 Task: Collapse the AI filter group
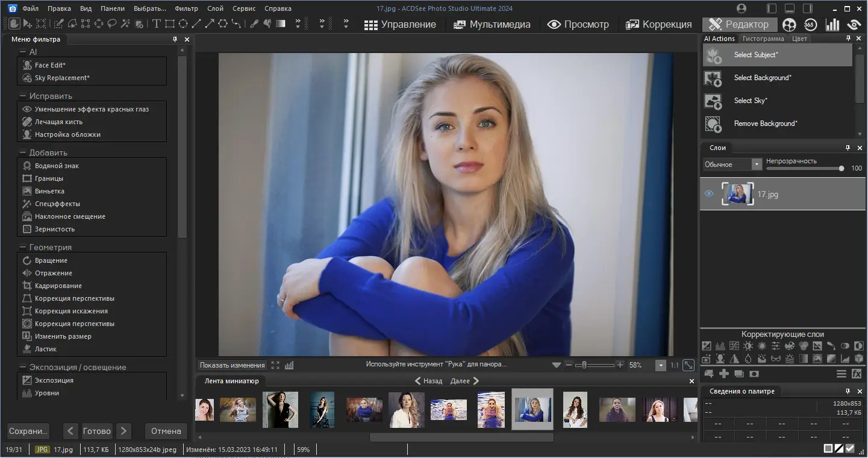pos(22,52)
